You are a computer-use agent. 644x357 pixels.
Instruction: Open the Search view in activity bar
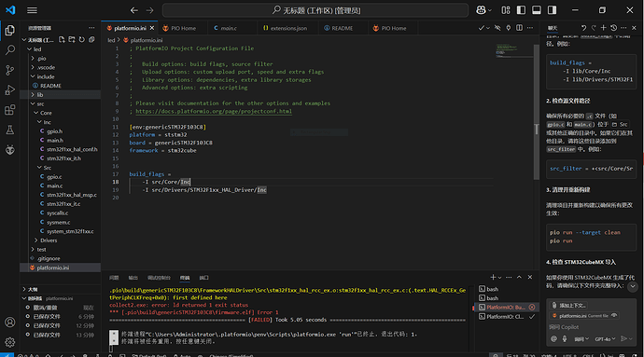(10, 50)
